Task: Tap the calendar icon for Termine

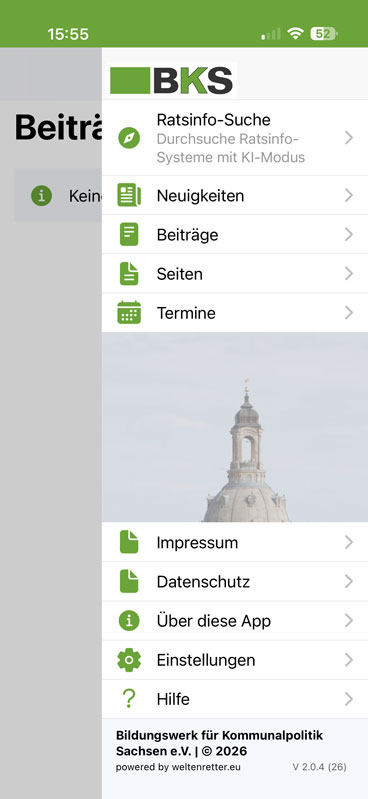Action: click(x=129, y=312)
